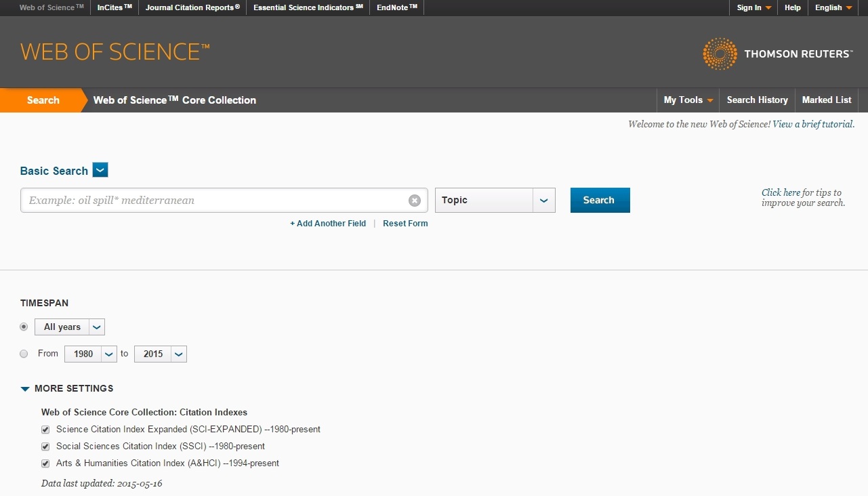Click the Thomson Reuters logo
The width and height of the screenshot is (868, 496).
777,54
